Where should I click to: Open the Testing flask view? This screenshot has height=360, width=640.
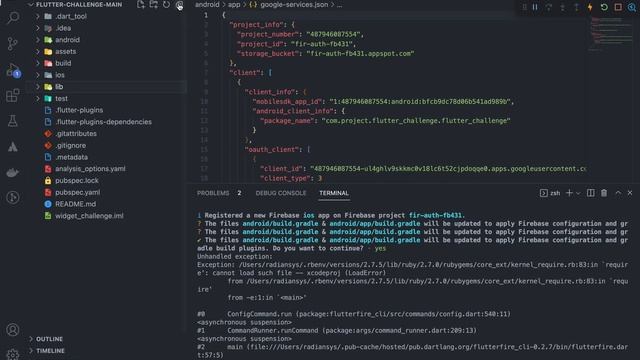13,121
